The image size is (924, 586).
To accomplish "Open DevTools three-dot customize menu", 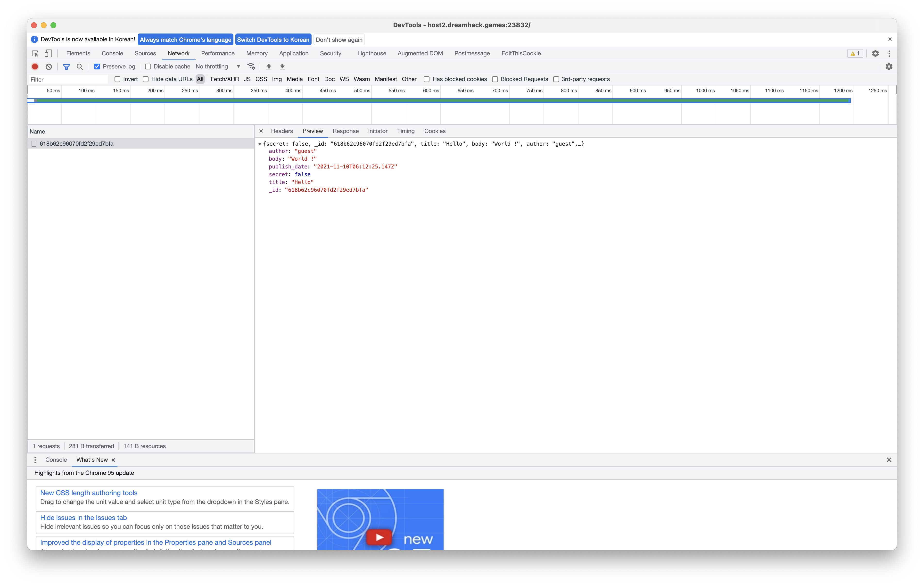I will 889,53.
